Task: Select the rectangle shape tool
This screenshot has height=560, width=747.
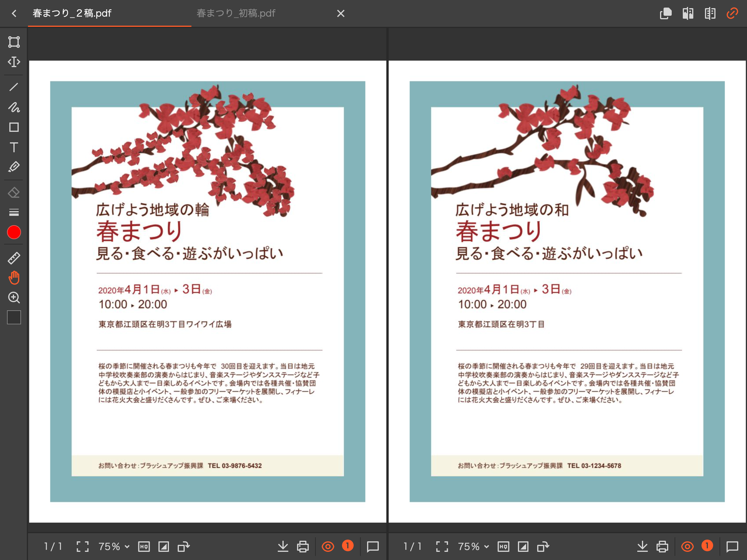Action: [13, 127]
